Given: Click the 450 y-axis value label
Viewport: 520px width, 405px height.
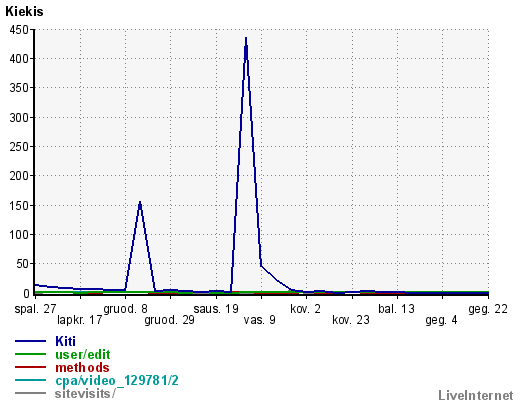Looking at the screenshot, I should click(19, 30).
